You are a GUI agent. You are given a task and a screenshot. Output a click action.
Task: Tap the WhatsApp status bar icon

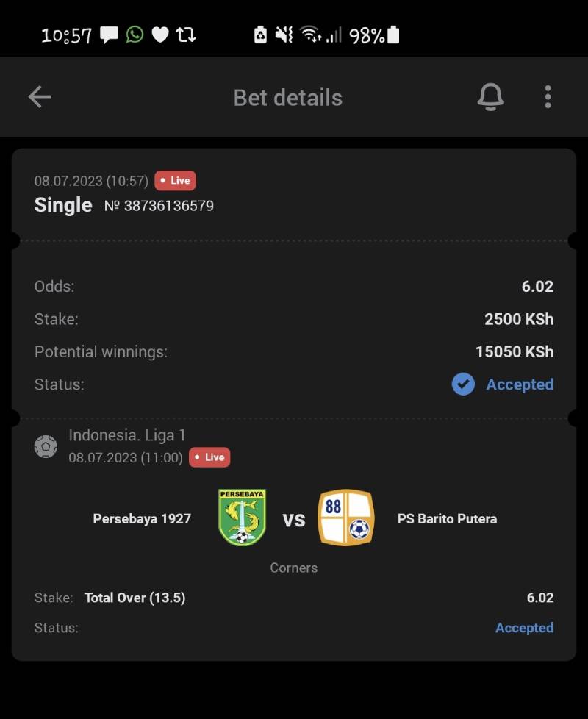click(x=135, y=35)
